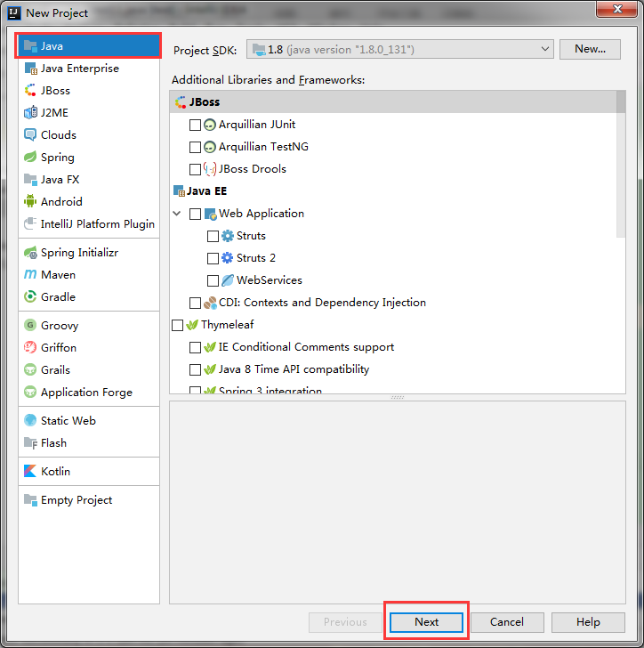Click the JBoss Drools framework icon
Viewport: 644px width, 648px height.
point(210,169)
